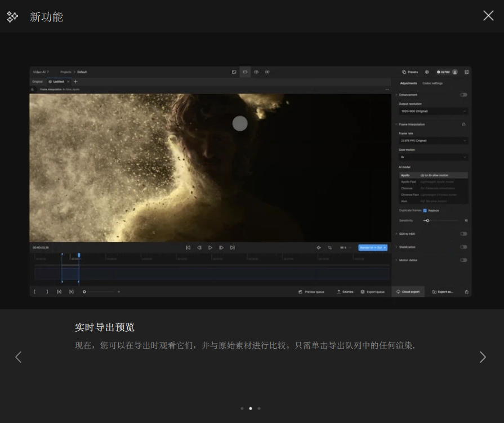Select the side-by-side comparison view icon
The image size is (504, 423).
click(256, 72)
